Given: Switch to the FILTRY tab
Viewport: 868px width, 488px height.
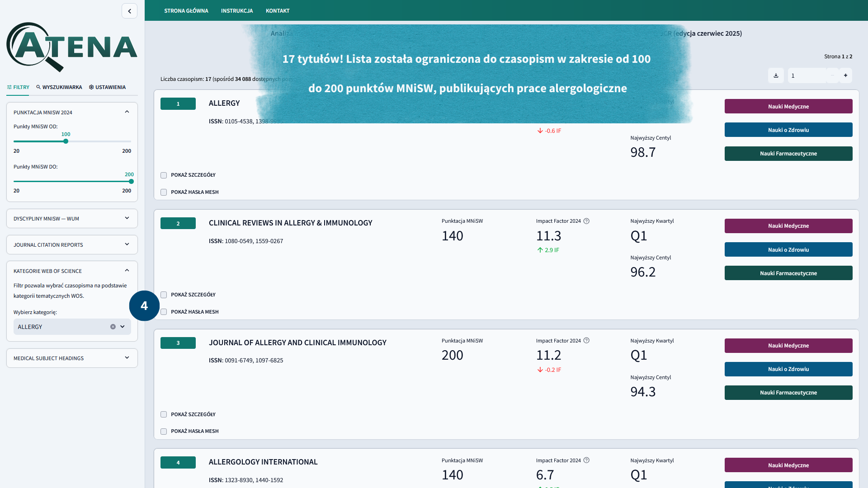Looking at the screenshot, I should pos(18,87).
